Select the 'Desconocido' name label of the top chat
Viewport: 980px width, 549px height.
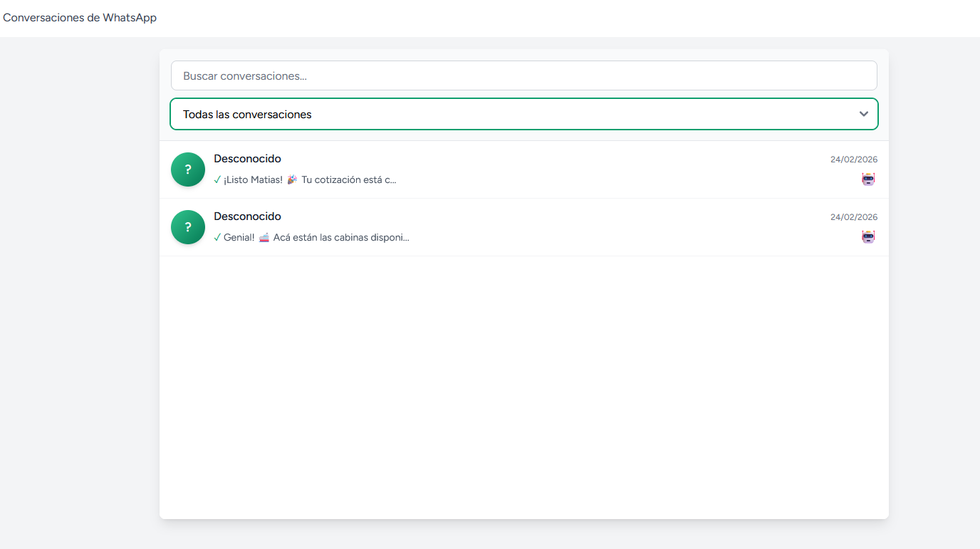(247, 158)
